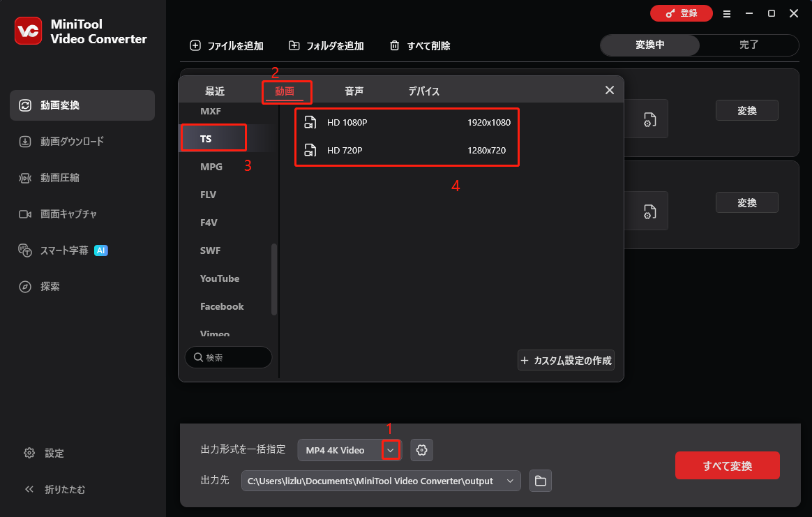The height and width of the screenshot is (517, 812).
Task: Expand the output destination path dropdown
Action: click(x=510, y=481)
